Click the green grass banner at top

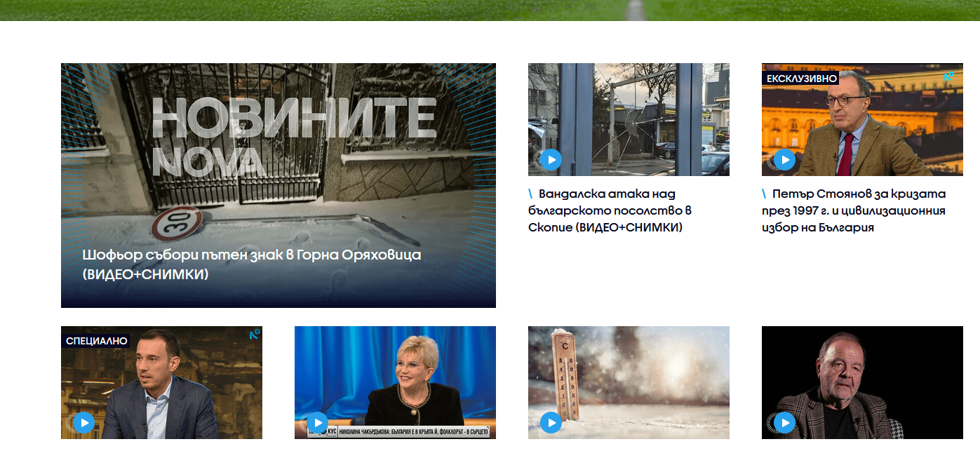[x=490, y=10]
